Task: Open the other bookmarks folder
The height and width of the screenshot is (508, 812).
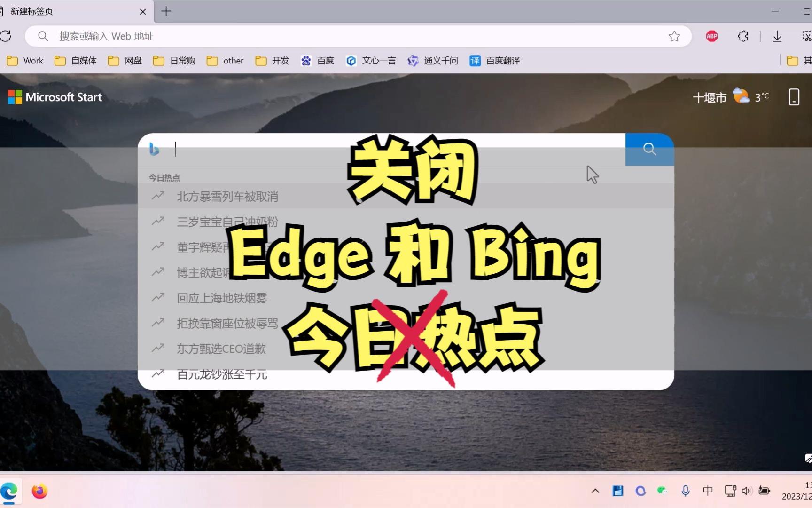Action: (225, 61)
